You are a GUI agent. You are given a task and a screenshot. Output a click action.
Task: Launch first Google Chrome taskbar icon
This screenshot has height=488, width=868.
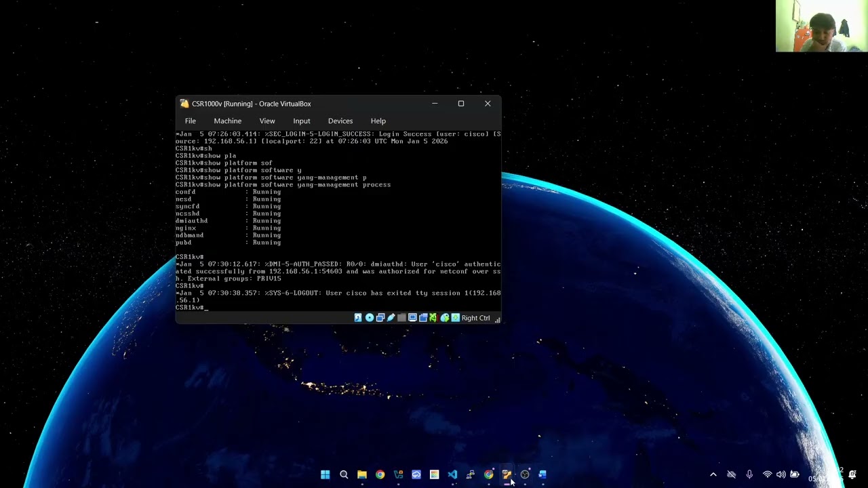point(380,474)
